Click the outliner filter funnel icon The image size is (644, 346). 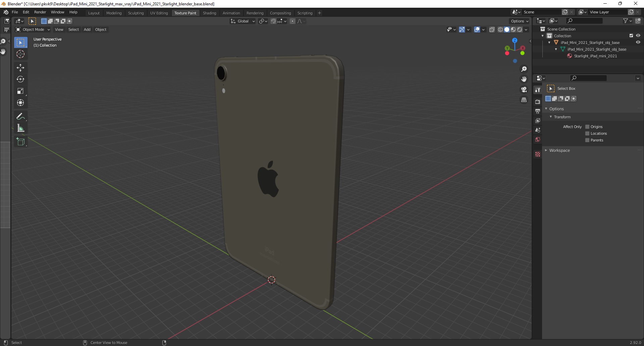click(x=626, y=21)
